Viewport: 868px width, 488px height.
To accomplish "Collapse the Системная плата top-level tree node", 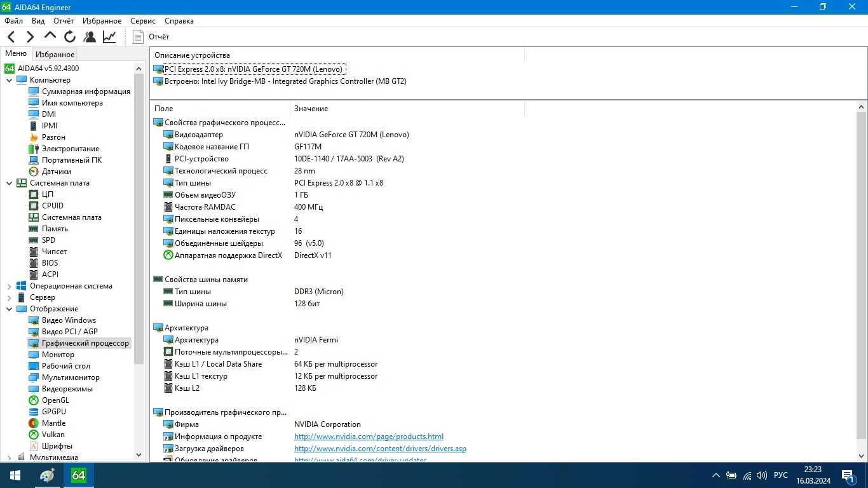I will [x=10, y=183].
